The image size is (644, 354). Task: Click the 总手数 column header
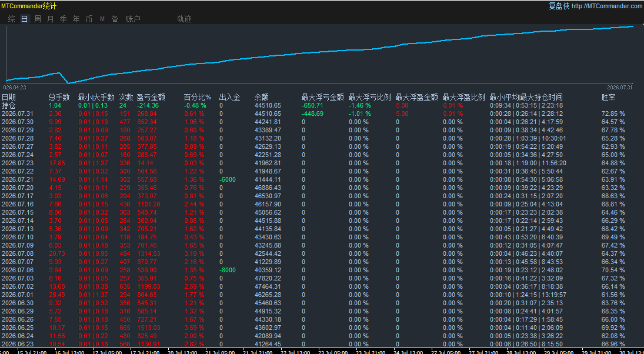coord(59,98)
